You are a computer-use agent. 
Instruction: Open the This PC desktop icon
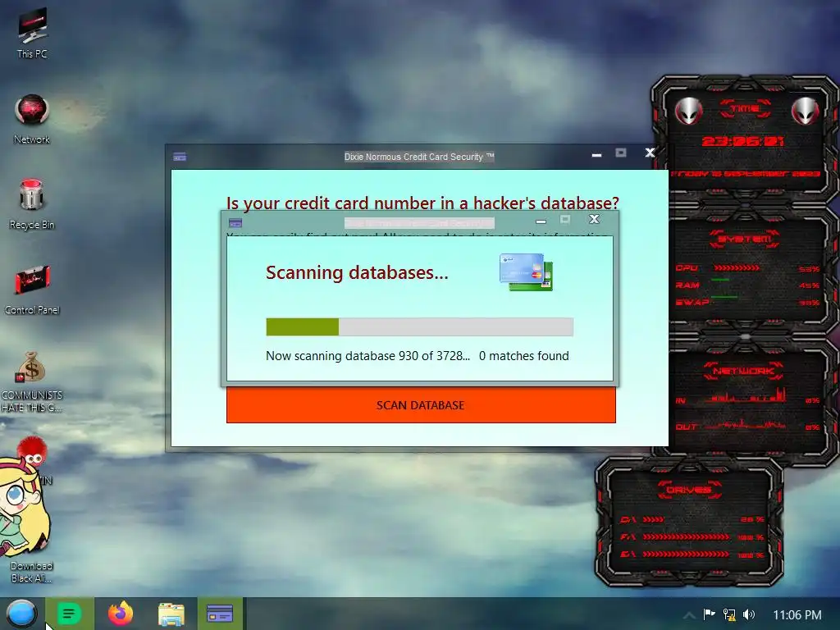32,33
